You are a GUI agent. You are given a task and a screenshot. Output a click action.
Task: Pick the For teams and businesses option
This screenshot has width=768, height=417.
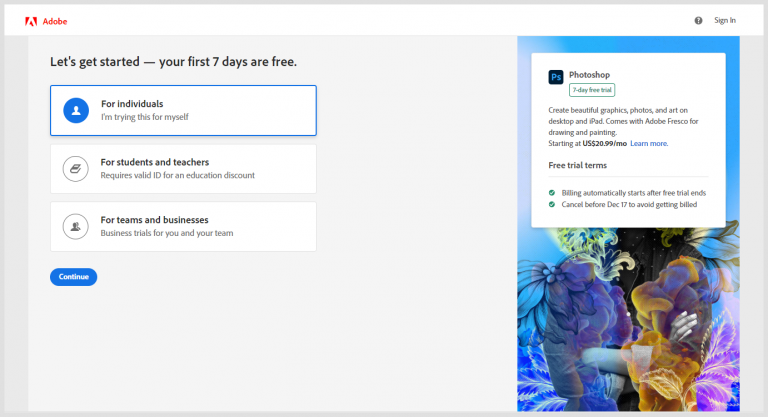point(183,226)
